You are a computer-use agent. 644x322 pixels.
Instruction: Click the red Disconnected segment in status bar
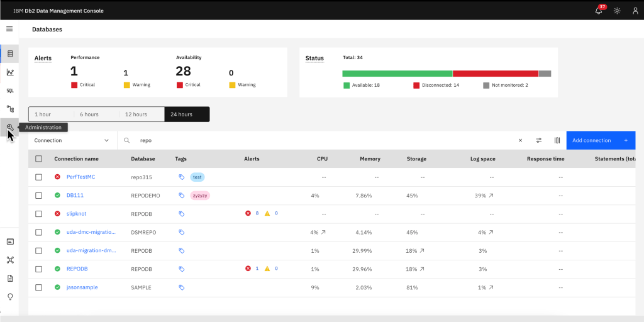495,74
